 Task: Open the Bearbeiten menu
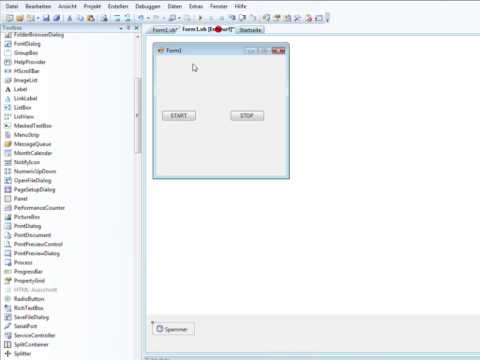tap(38, 6)
